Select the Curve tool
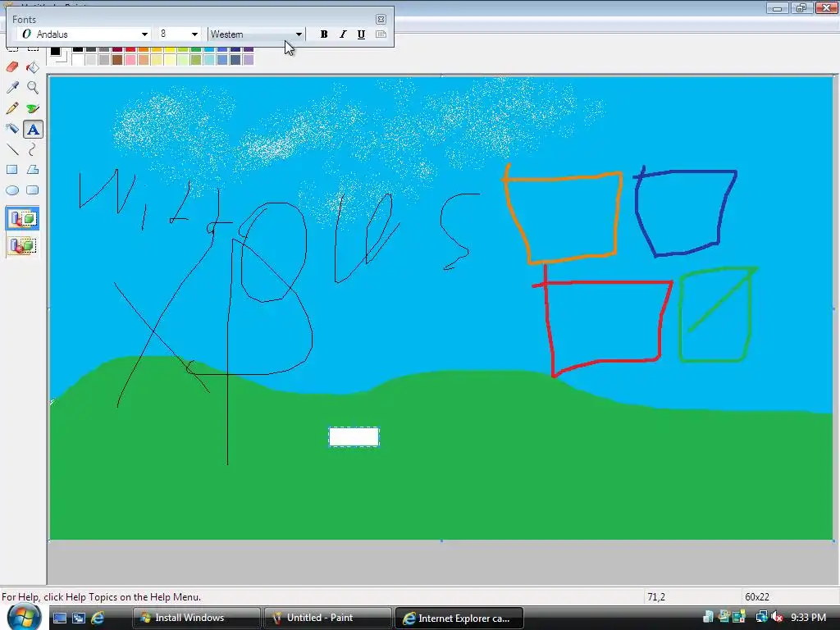 pos(33,149)
